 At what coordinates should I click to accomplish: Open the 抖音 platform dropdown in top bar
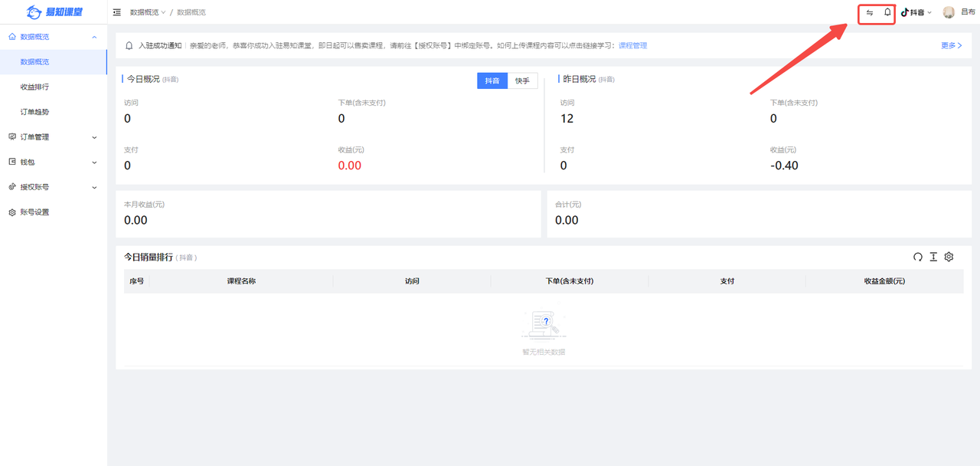pos(916,12)
